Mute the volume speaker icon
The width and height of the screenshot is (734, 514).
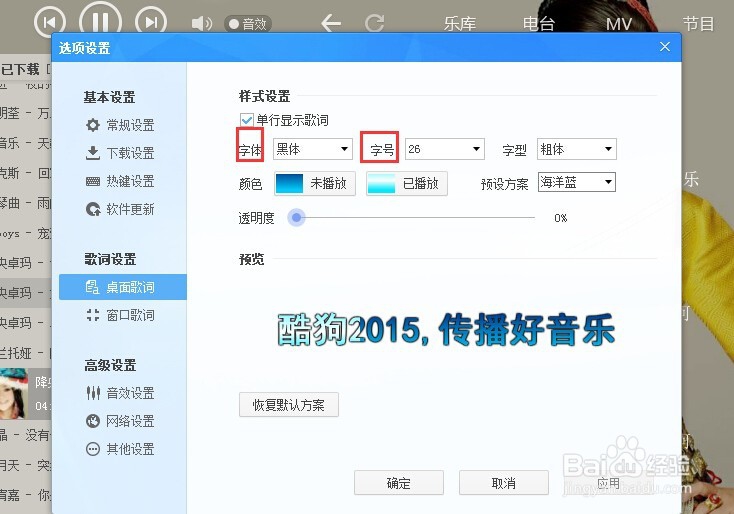[x=202, y=23]
